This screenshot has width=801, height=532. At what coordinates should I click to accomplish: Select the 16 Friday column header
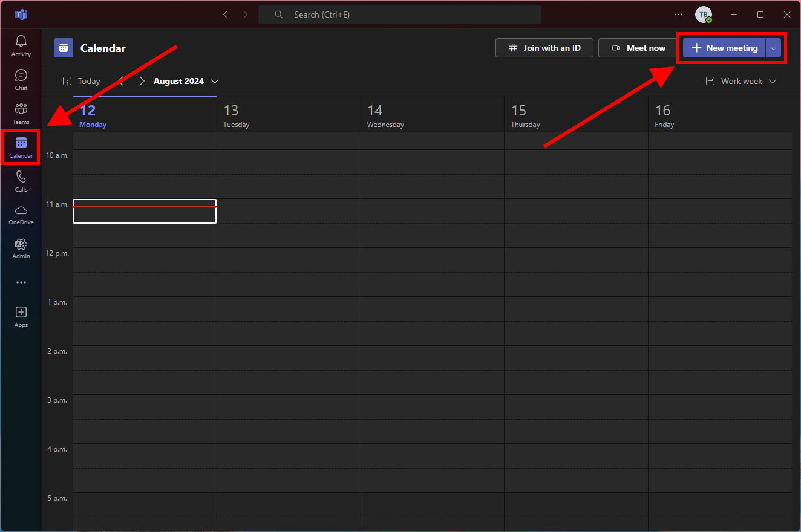(x=720, y=115)
